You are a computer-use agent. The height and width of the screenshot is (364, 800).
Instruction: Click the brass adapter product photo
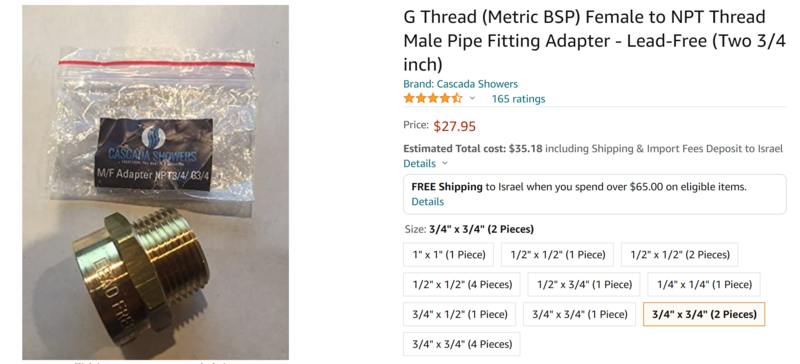[155, 182]
